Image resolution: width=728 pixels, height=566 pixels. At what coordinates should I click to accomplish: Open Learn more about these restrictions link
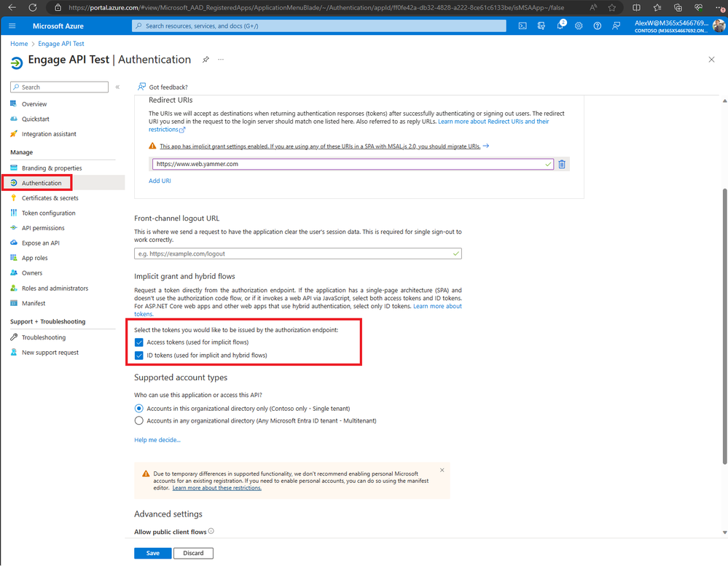coord(217,488)
